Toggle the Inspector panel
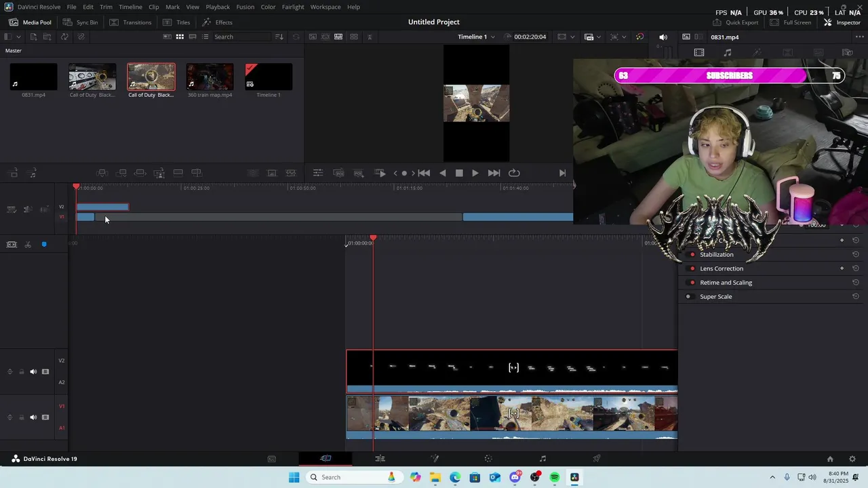Image resolution: width=868 pixels, height=488 pixels. pos(842,22)
